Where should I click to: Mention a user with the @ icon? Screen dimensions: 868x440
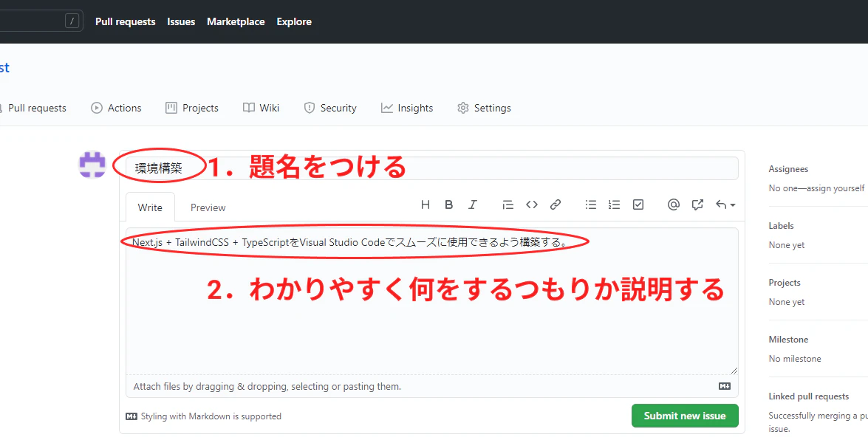(673, 204)
